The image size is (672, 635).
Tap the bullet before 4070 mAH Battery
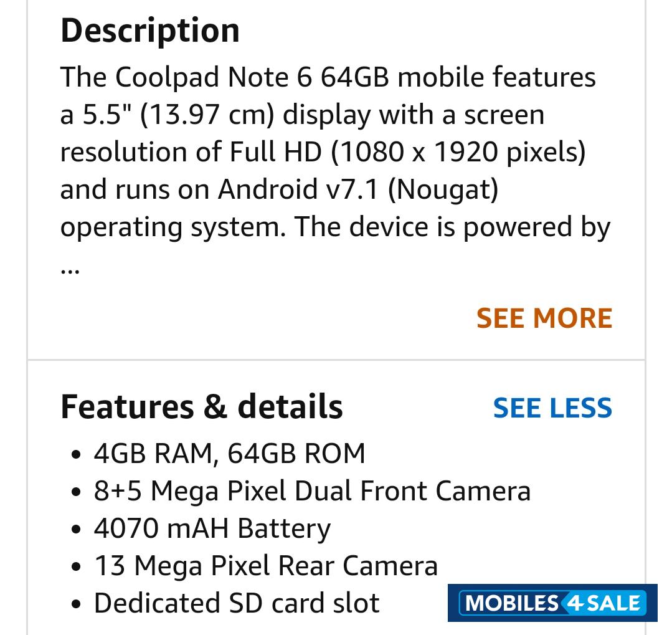coord(76,530)
